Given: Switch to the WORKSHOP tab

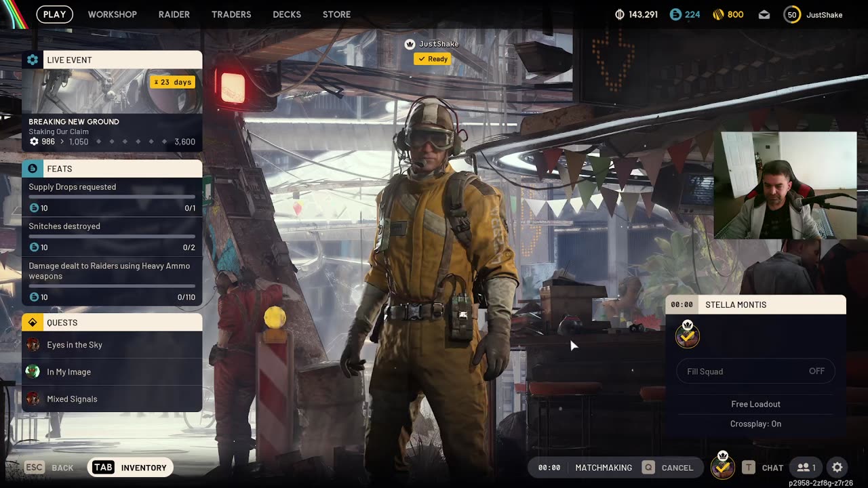Looking at the screenshot, I should click(113, 14).
